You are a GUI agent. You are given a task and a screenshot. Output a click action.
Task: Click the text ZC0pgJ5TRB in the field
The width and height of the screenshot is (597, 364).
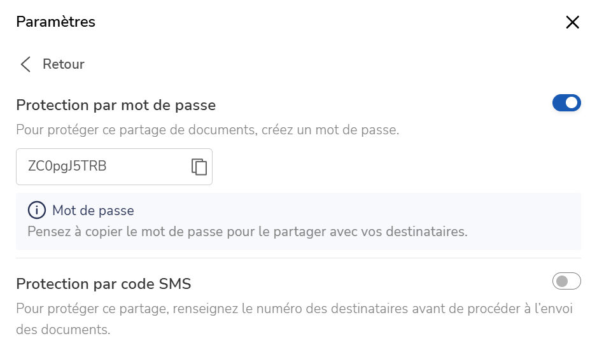67,166
